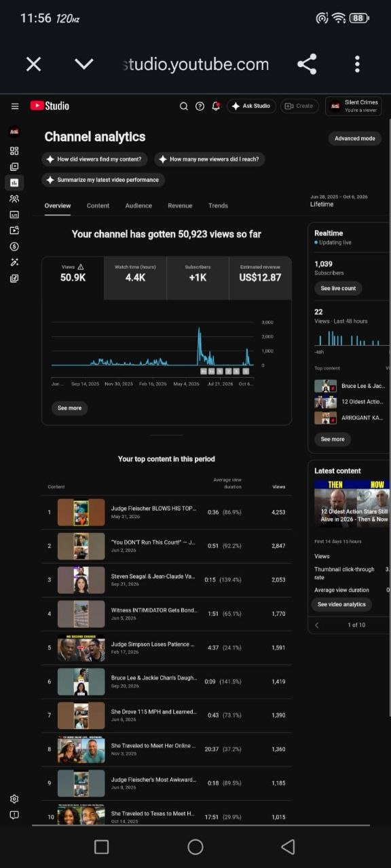Open the Lifetime date range selector
Image resolution: width=391 pixels, height=868 pixels.
click(x=339, y=201)
